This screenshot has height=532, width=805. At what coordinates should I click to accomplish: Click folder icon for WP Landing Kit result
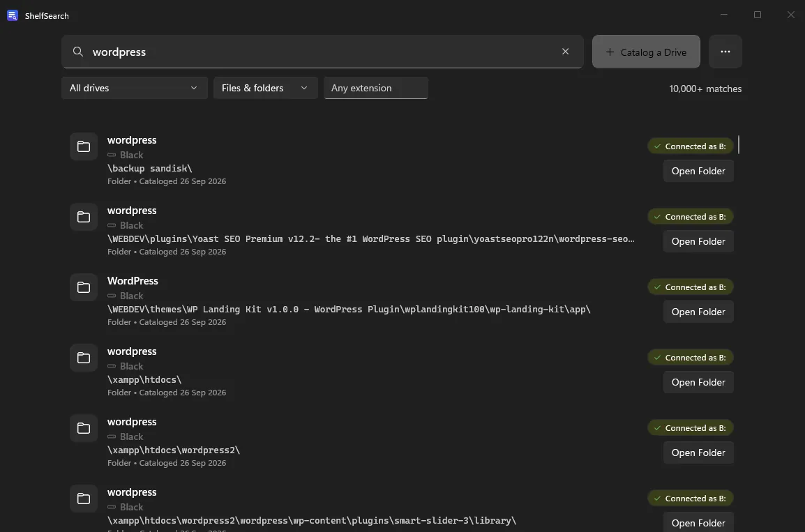(x=84, y=287)
